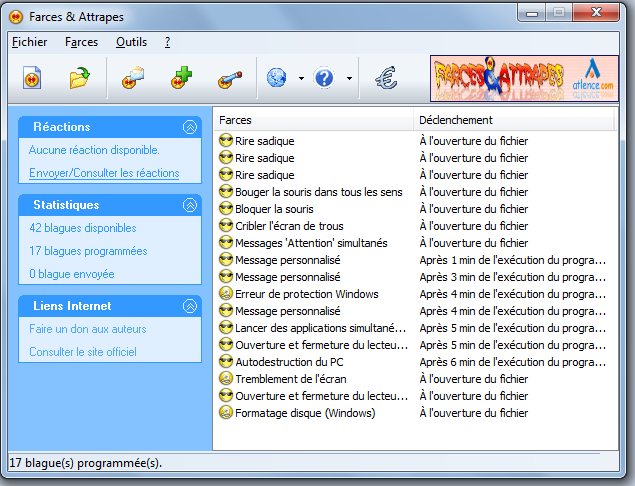Image resolution: width=635 pixels, height=486 pixels.
Task: Click 'Après 3 min de l'exécution' trigger cell
Action: (513, 277)
